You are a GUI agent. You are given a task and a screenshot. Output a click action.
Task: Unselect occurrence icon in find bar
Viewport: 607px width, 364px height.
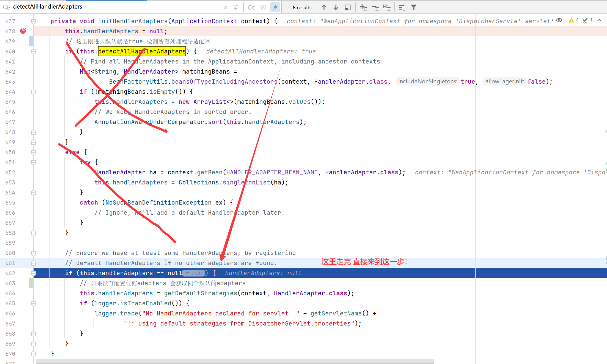point(375,7)
